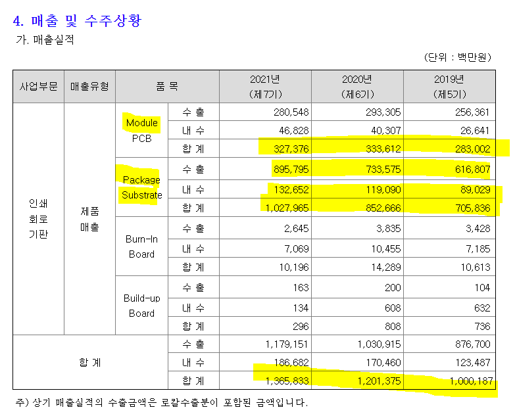515x420 pixels.
Task: Click Build-up export value 200
Action: coord(393,287)
